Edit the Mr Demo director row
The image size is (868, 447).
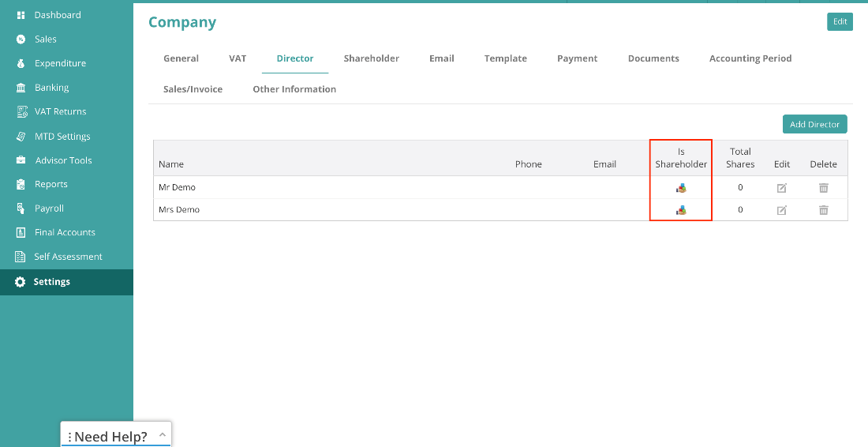coord(782,188)
